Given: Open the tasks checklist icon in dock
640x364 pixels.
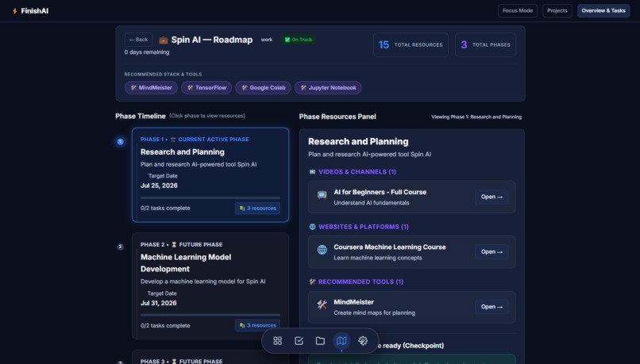Looking at the screenshot, I should click(299, 341).
